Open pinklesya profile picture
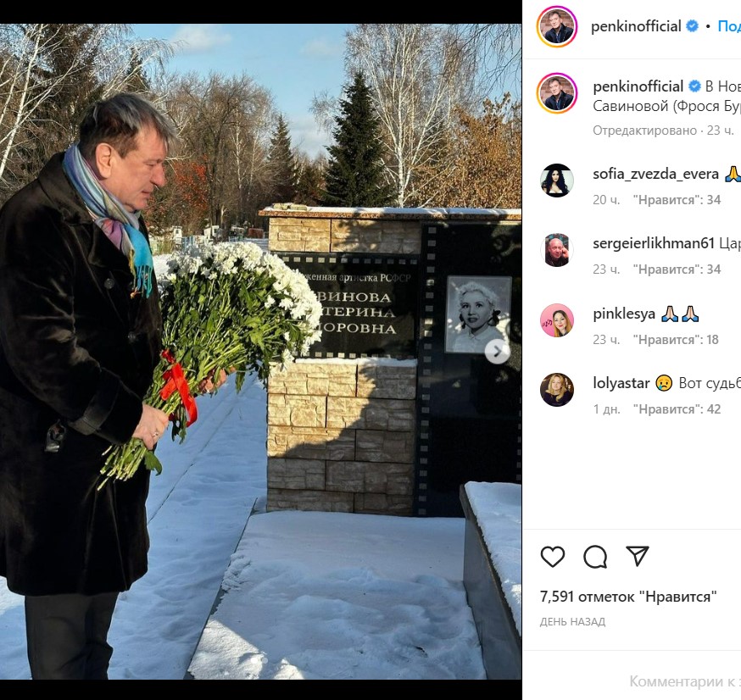This screenshot has width=741, height=700. coord(557,320)
